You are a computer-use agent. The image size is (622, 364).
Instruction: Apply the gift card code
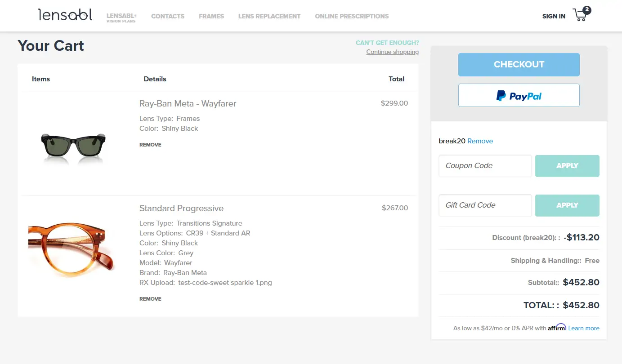click(x=567, y=205)
